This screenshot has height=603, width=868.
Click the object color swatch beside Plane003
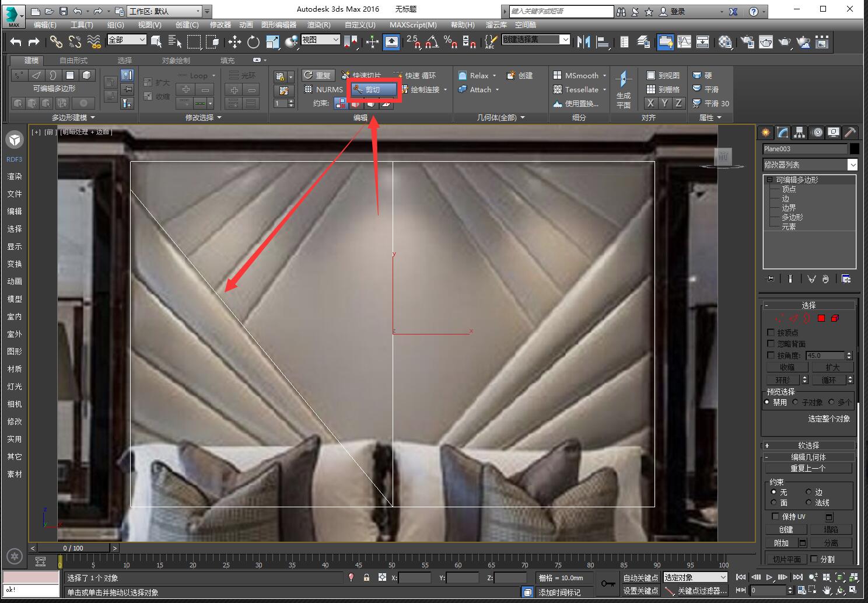854,149
